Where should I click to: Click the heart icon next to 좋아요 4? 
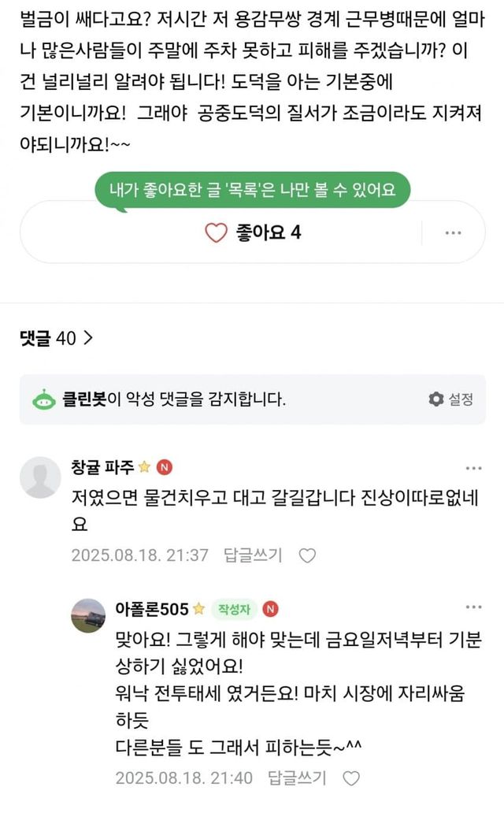pyautogui.click(x=216, y=232)
